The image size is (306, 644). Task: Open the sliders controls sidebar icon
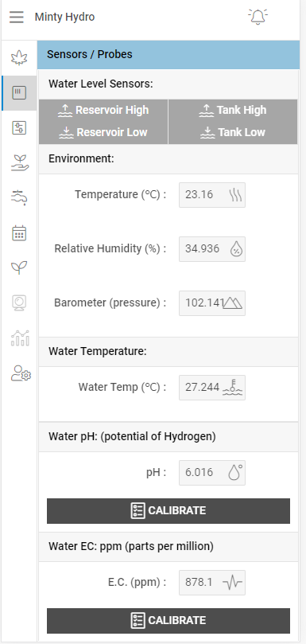point(19,128)
